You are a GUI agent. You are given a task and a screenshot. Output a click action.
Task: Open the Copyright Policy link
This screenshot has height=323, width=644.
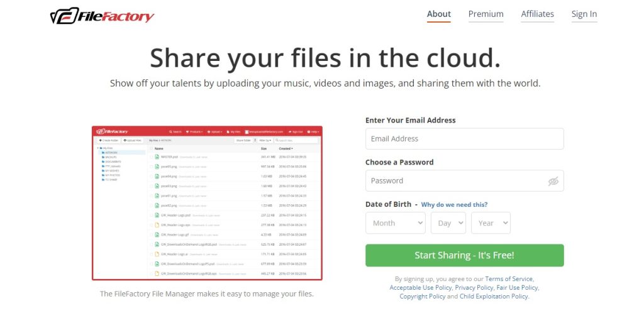[422, 296]
